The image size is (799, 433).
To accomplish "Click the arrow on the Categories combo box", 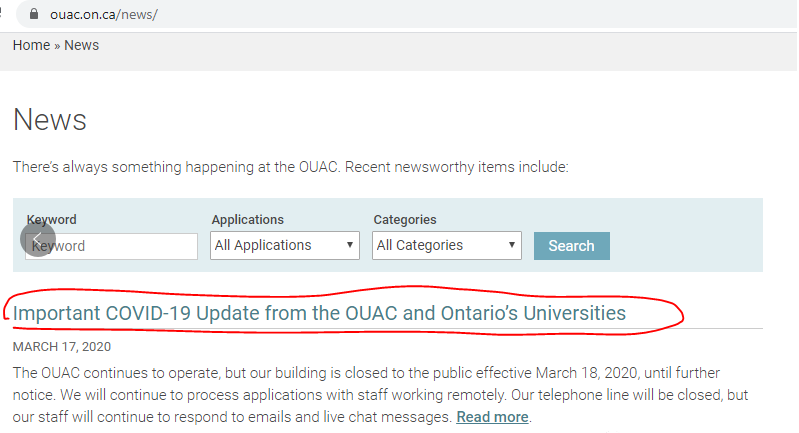I will [512, 245].
